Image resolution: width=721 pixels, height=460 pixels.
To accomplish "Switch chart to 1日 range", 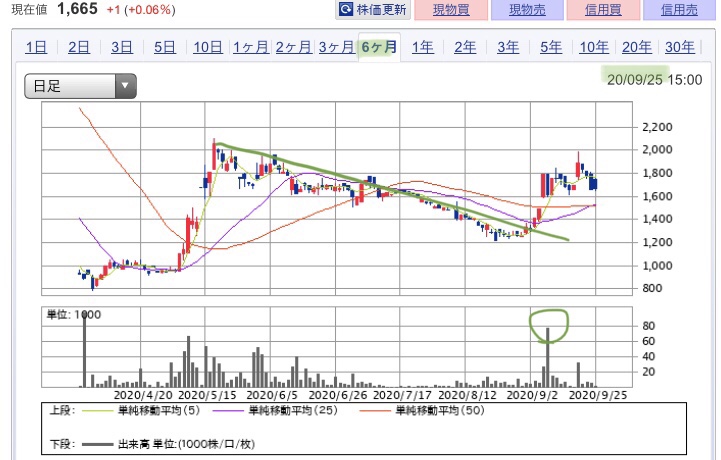I will click(36, 47).
